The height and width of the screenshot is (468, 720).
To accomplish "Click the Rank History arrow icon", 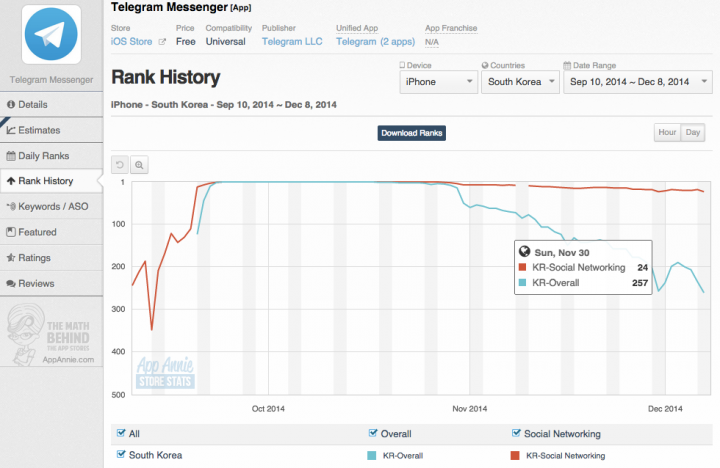I will 11,181.
